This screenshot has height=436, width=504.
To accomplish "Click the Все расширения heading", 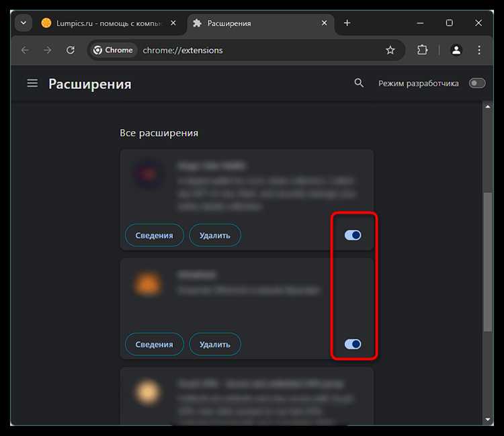I will 159,133.
